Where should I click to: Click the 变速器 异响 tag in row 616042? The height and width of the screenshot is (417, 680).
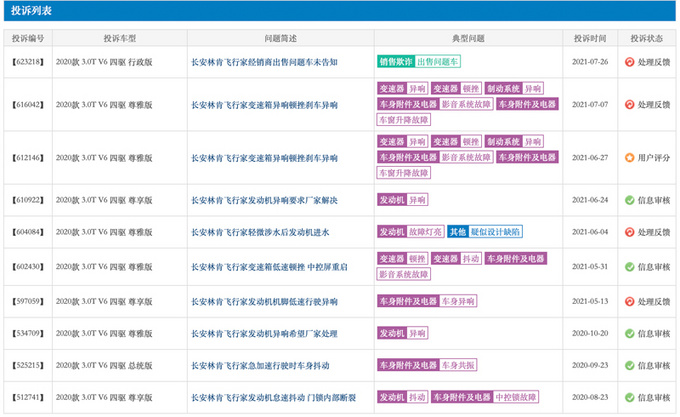pyautogui.click(x=402, y=88)
